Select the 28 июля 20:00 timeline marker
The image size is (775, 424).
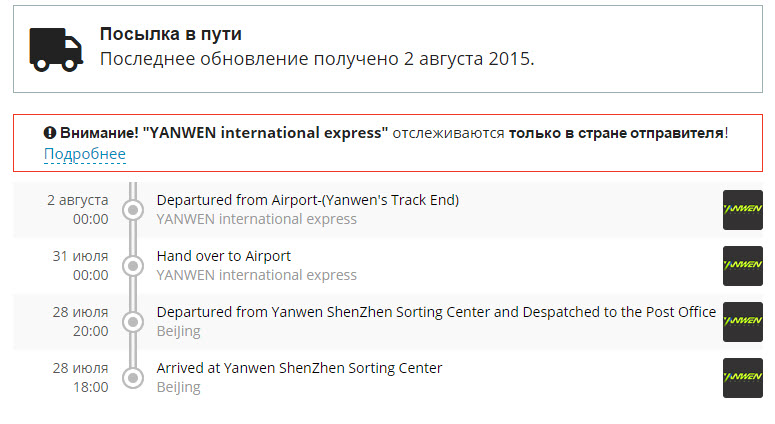tap(133, 322)
